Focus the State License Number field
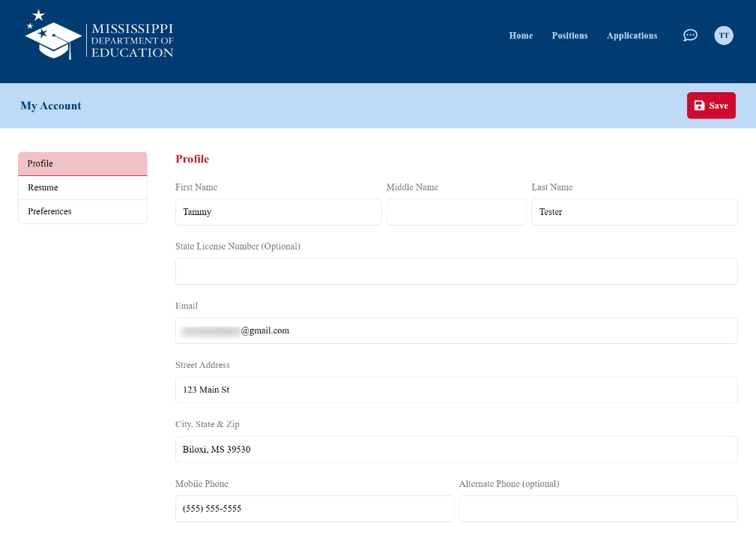756x538 pixels. [x=456, y=271]
